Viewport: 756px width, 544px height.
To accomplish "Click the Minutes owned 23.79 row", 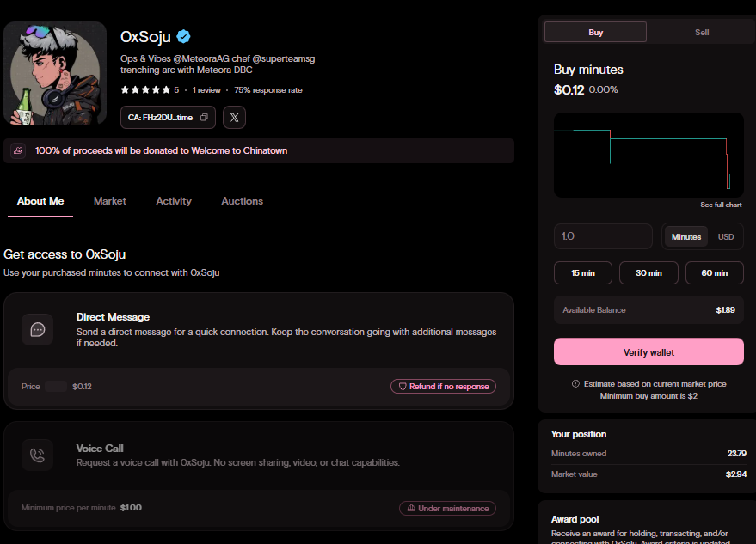I will point(648,454).
